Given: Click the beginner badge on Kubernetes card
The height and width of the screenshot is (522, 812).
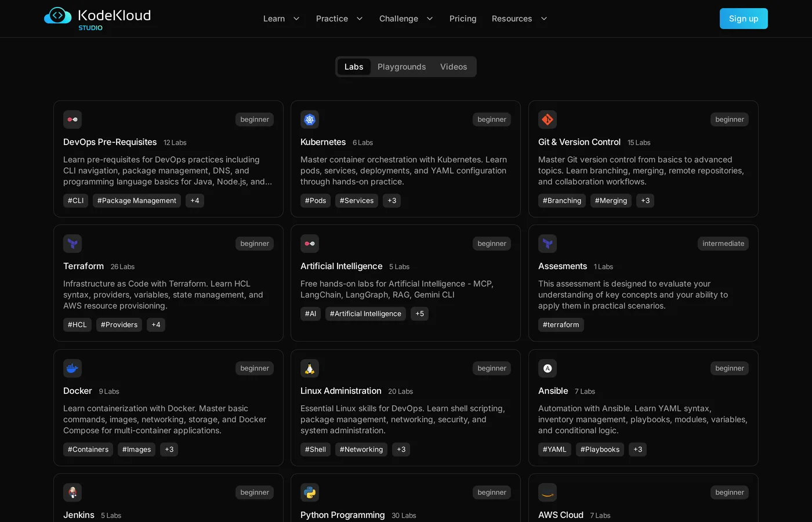Looking at the screenshot, I should (x=492, y=119).
